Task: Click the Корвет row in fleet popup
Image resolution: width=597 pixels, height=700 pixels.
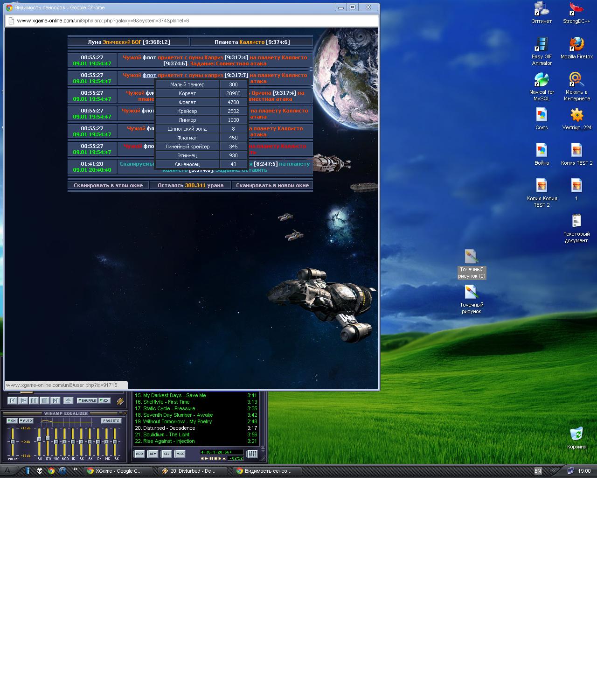Action: click(201, 93)
